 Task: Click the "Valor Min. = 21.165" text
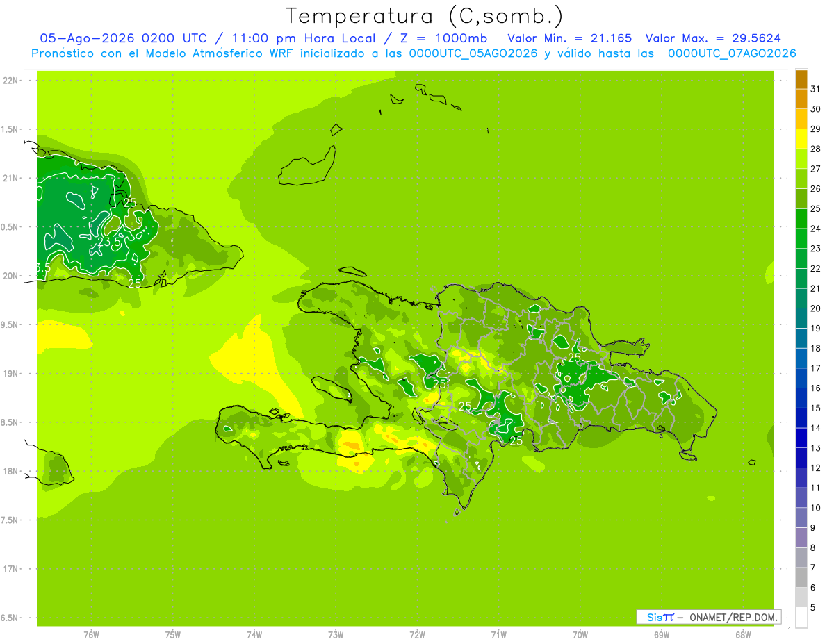[570, 38]
